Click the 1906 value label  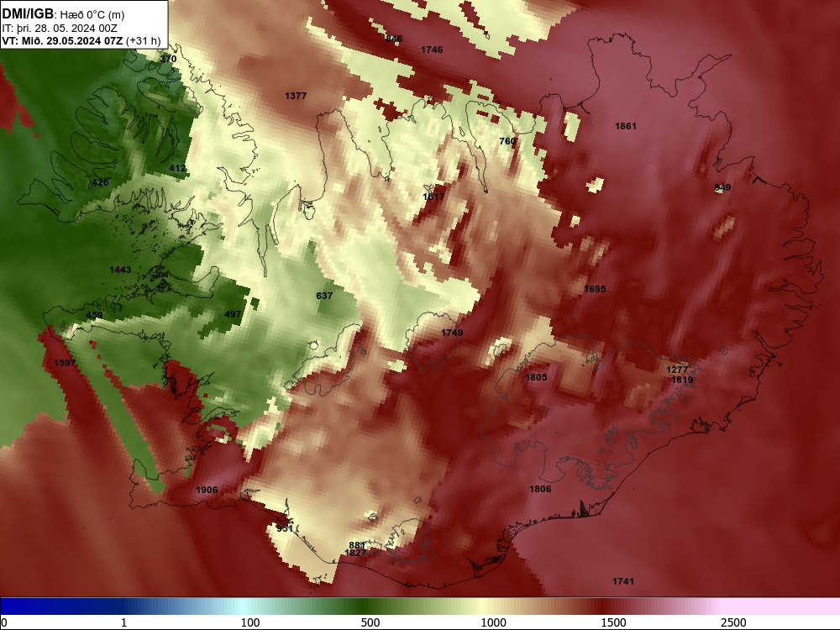point(207,491)
